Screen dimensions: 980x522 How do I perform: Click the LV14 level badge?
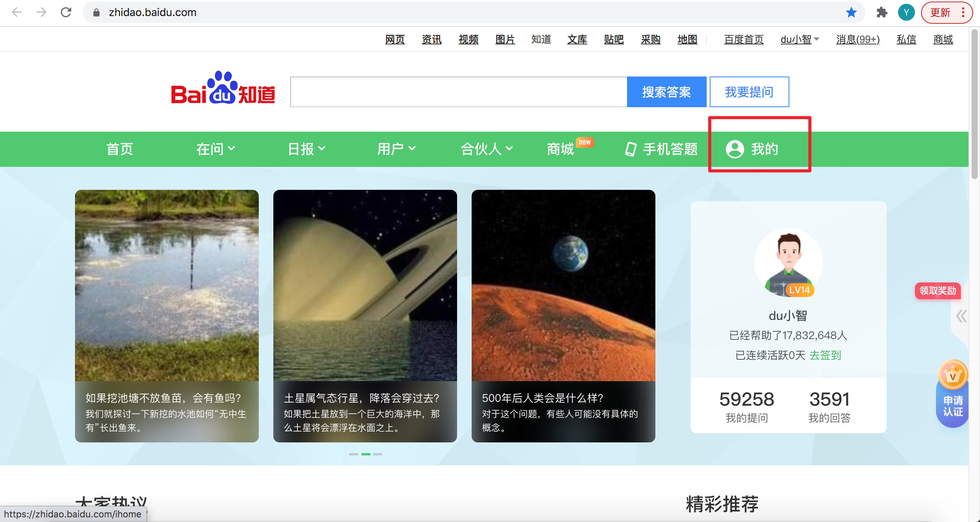800,290
